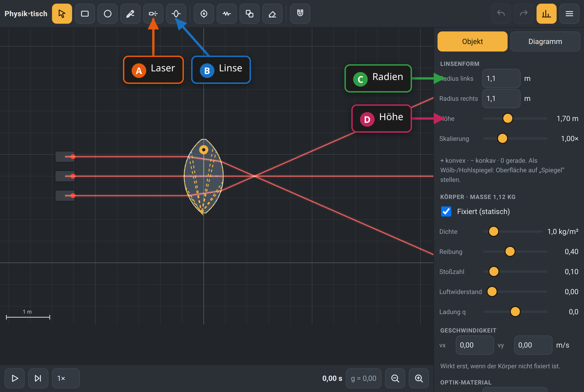Uncheck Fixiert (statisch) checkbox

tap(446, 211)
